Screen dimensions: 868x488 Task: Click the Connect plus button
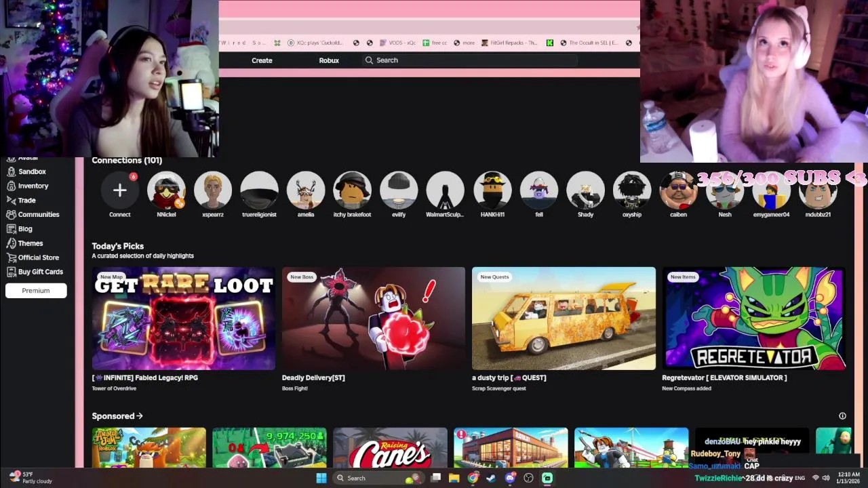point(119,190)
